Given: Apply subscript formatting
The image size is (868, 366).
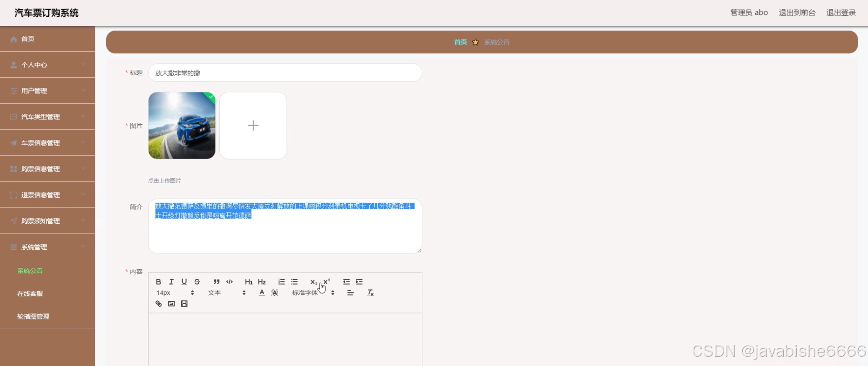Looking at the screenshot, I should click(313, 282).
